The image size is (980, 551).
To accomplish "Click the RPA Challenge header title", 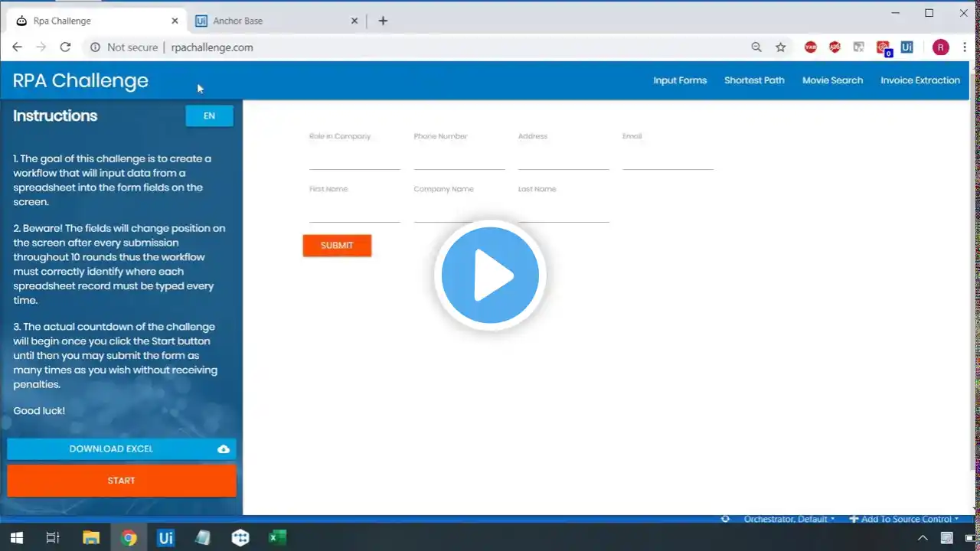I will 80,80.
